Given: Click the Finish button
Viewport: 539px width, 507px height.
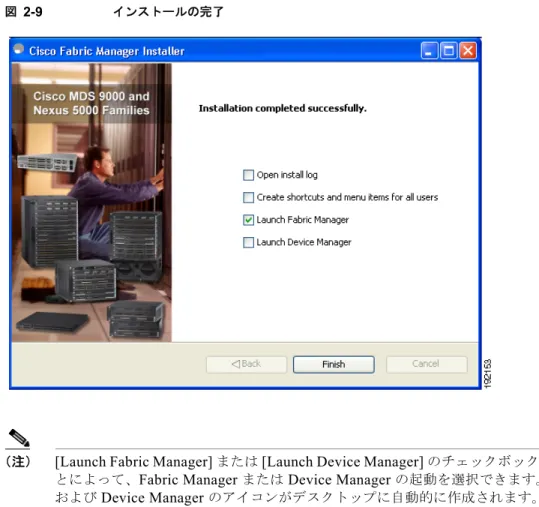Looking at the screenshot, I should coord(333,364).
